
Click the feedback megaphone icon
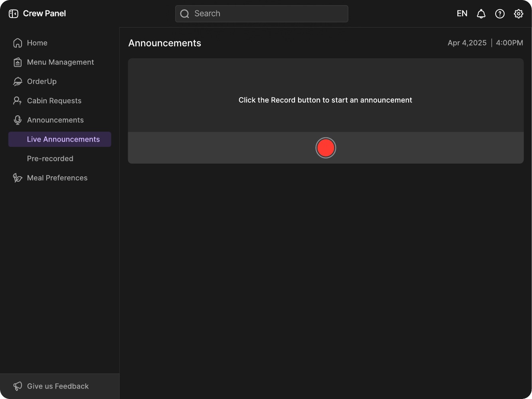coord(18,386)
